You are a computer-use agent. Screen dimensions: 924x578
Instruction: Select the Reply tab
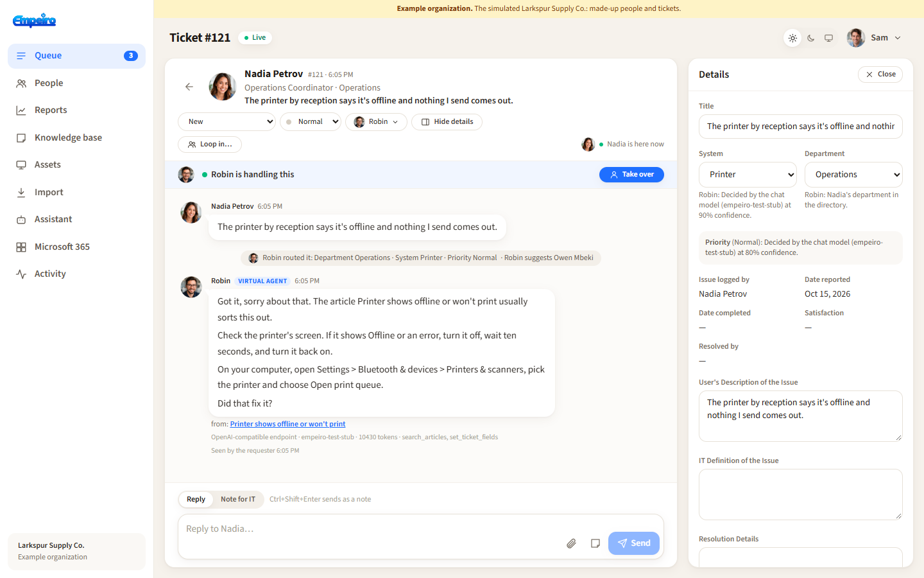click(196, 499)
